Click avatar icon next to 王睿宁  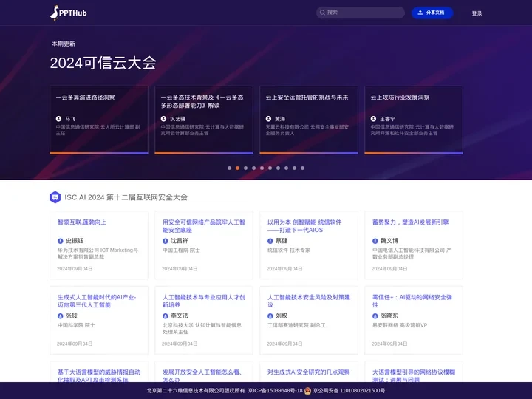(x=373, y=119)
